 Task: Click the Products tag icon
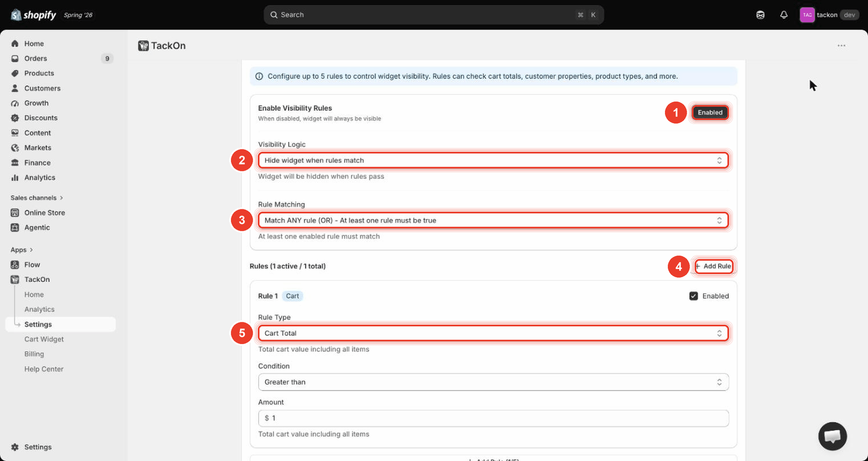[x=15, y=73]
